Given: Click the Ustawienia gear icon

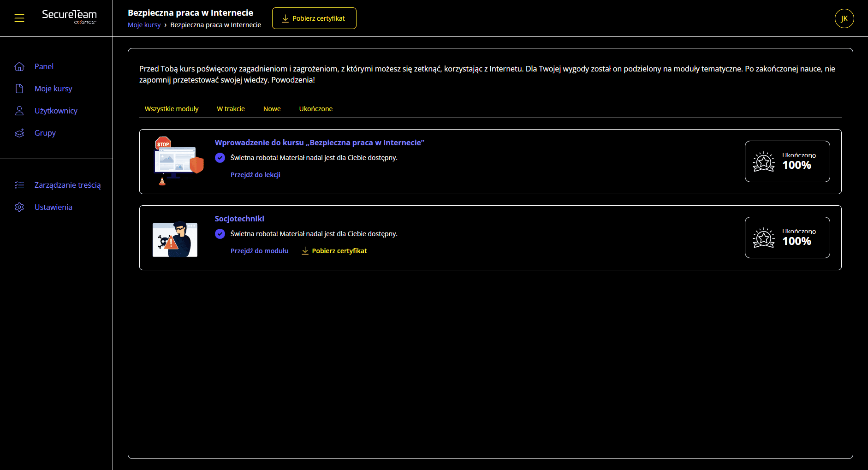Looking at the screenshot, I should tap(19, 207).
